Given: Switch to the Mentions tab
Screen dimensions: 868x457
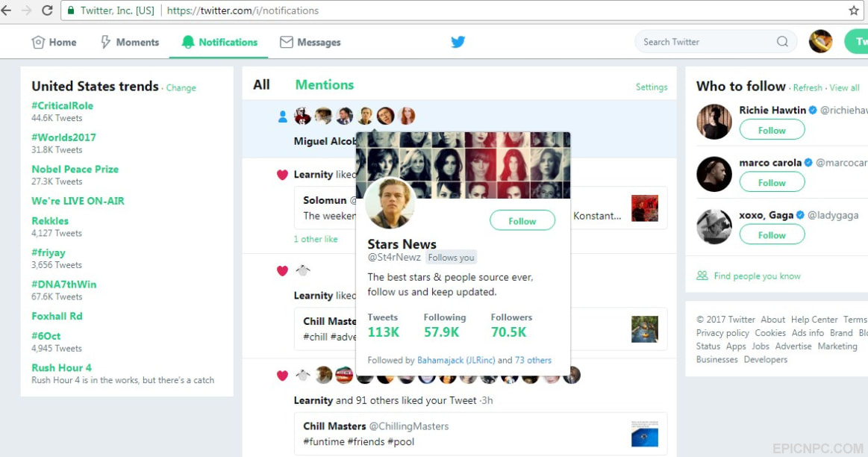Looking at the screenshot, I should (x=325, y=84).
